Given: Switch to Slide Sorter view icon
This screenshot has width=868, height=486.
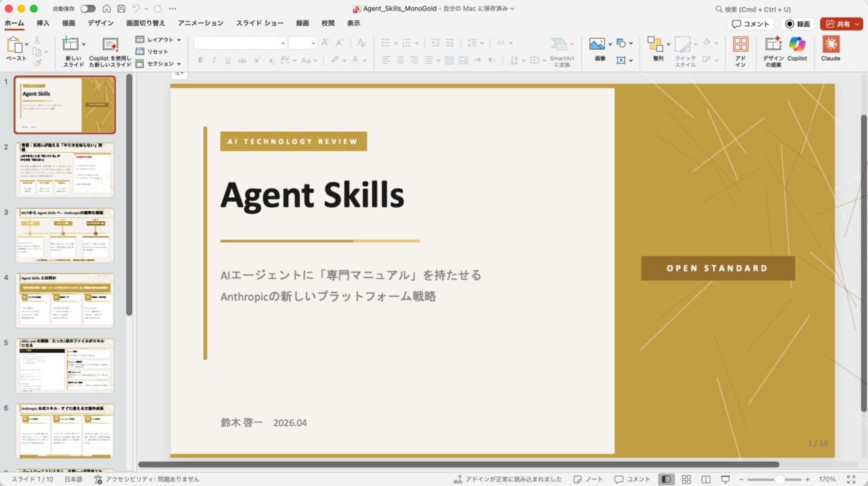Looking at the screenshot, I should [686, 479].
